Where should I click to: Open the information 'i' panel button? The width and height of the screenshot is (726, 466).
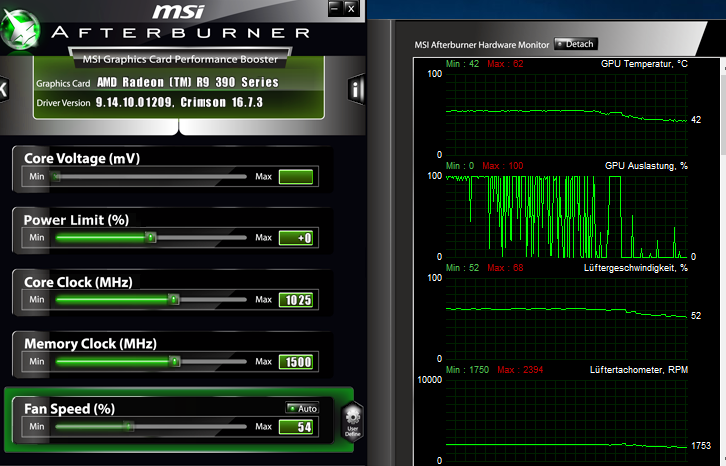pyautogui.click(x=356, y=89)
